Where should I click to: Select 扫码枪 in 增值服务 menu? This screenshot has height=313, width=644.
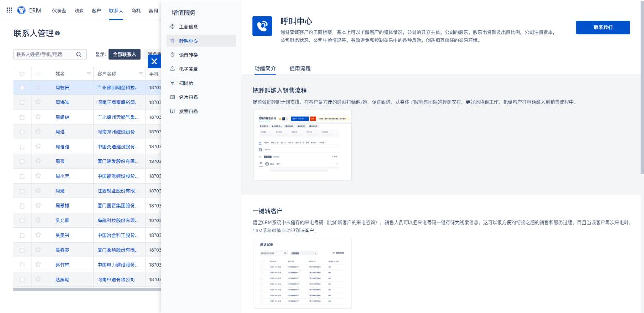[201, 83]
